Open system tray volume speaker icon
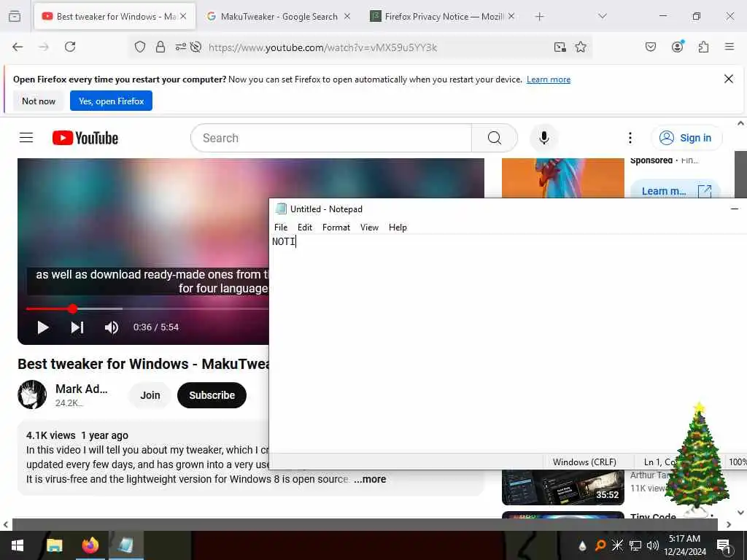Screen dimensions: 747x560 (651, 545)
